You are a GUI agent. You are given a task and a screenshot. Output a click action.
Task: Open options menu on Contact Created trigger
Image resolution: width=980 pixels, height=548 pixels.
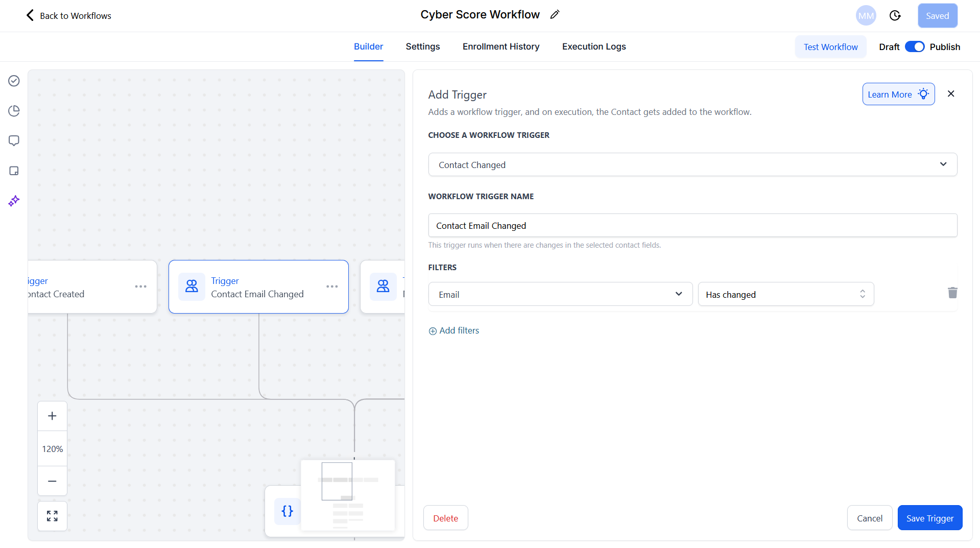[x=141, y=287]
